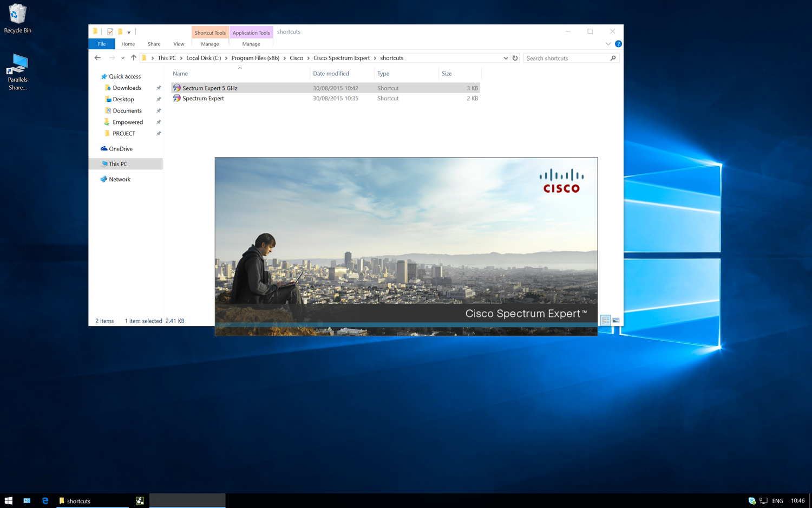Image resolution: width=812 pixels, height=508 pixels.
Task: Click the search magnifier icon
Action: [x=613, y=58]
